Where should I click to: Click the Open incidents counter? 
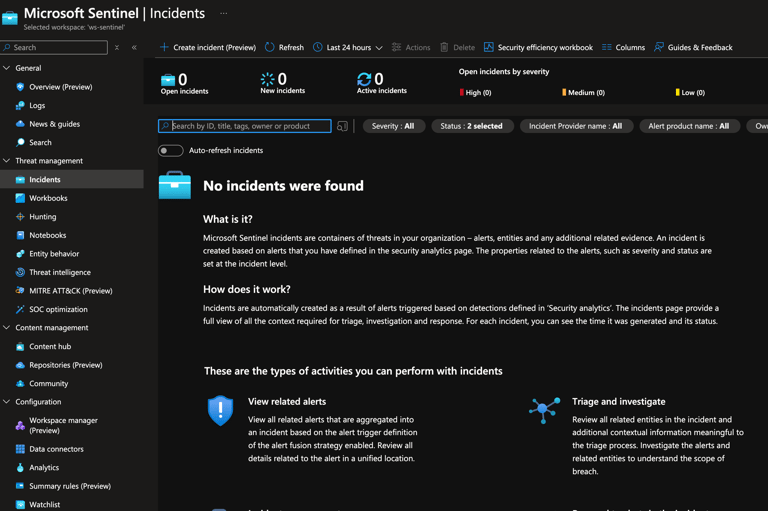click(x=184, y=83)
